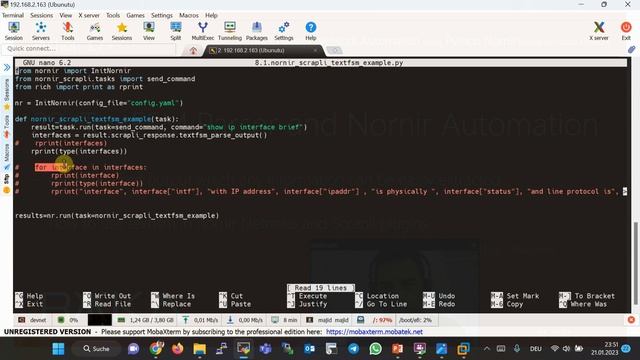Open Firefox from the taskbar
Screen dimensions: 640x360
(x=177, y=349)
